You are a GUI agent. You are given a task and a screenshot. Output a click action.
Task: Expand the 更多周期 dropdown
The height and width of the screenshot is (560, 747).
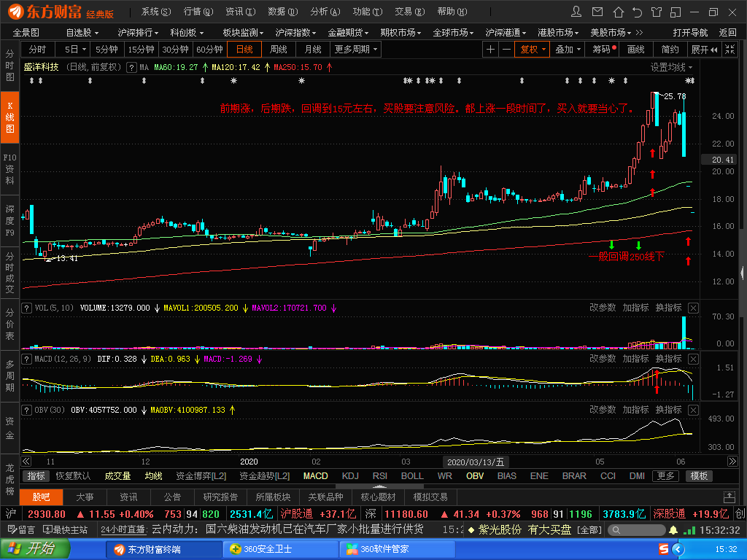pos(356,49)
